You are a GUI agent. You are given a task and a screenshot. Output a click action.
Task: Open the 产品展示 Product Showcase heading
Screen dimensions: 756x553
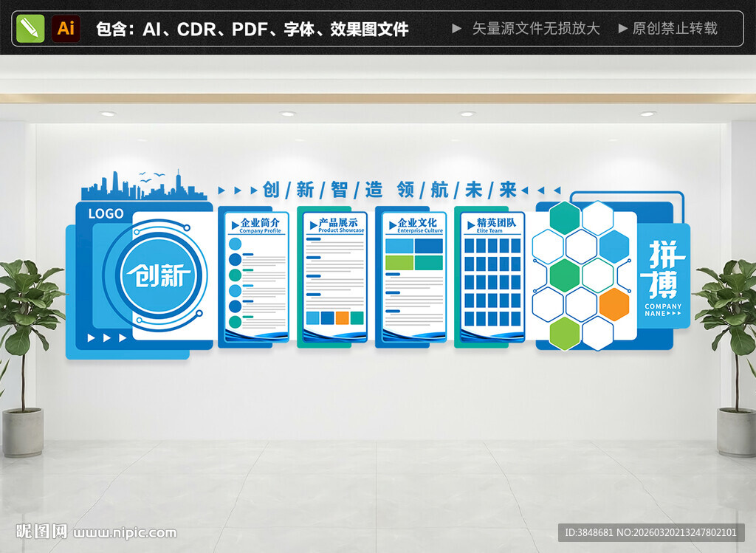tap(341, 225)
